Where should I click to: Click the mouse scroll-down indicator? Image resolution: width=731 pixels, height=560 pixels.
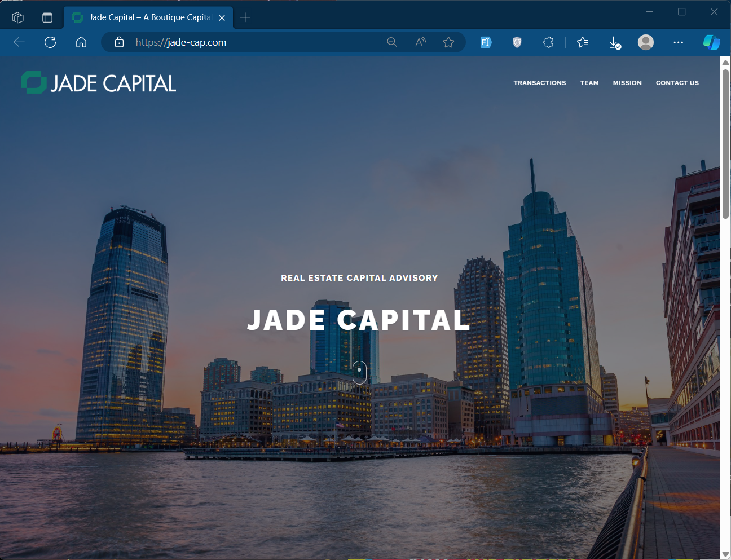pyautogui.click(x=359, y=372)
